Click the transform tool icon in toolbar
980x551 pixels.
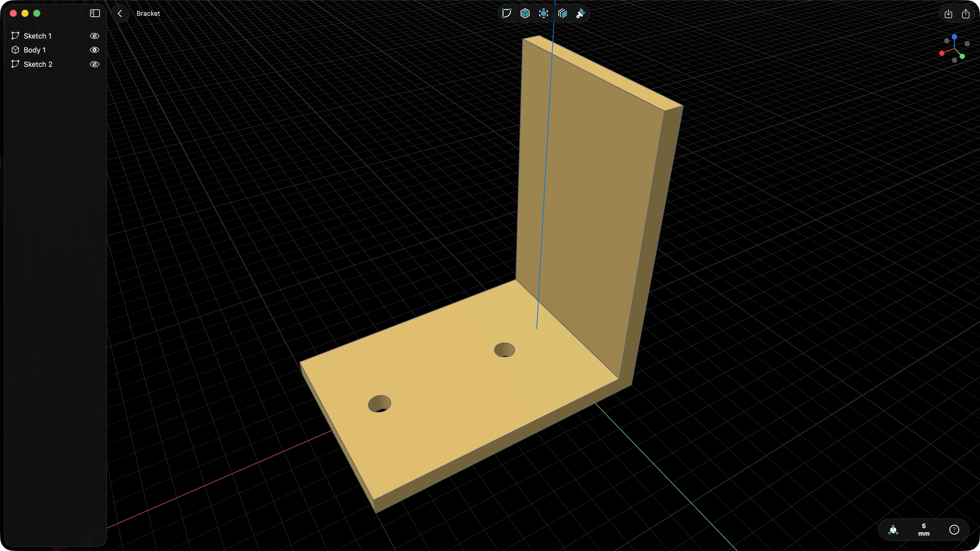(544, 13)
